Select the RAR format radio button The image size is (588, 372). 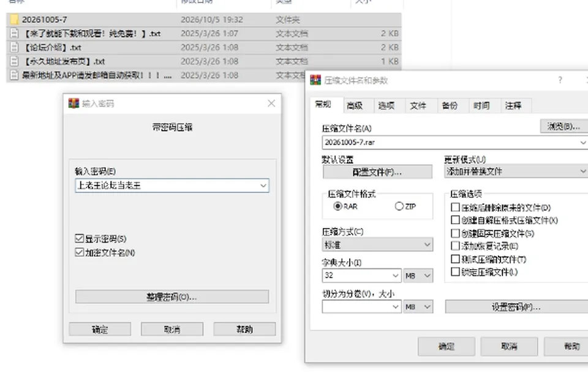click(x=337, y=206)
